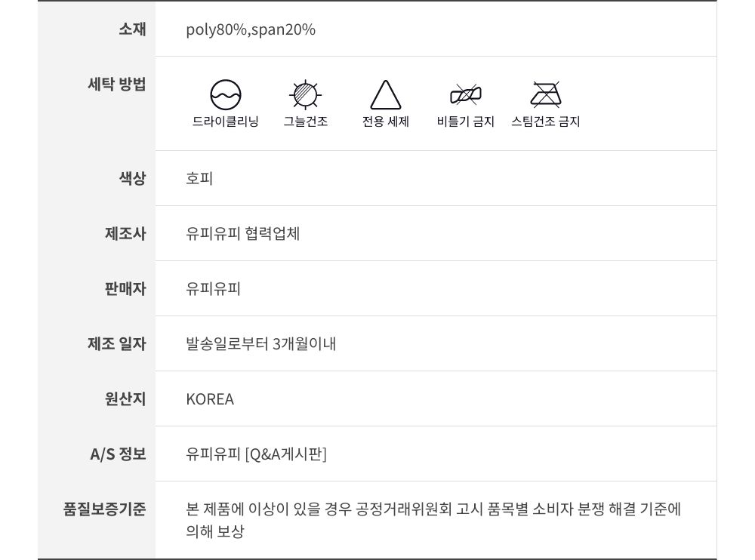Viewport: 755px width, 560px height.
Task: Click the 그늘건조 caption text
Action: tap(306, 122)
